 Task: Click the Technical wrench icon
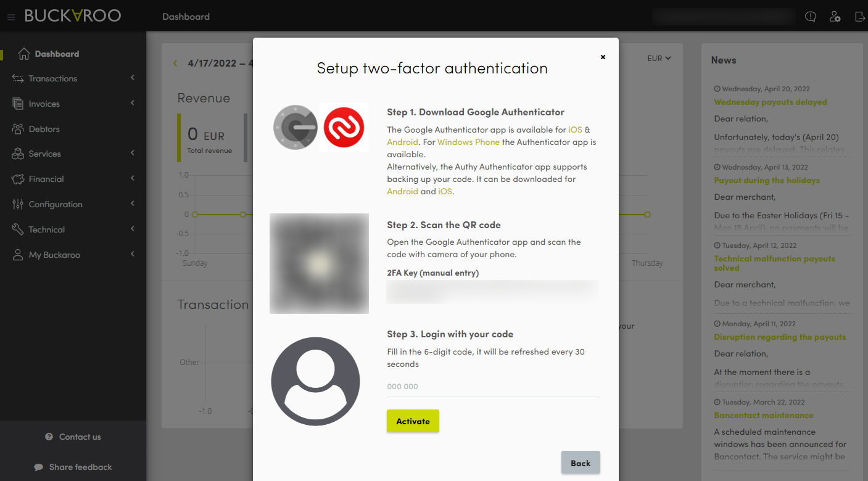(18, 229)
